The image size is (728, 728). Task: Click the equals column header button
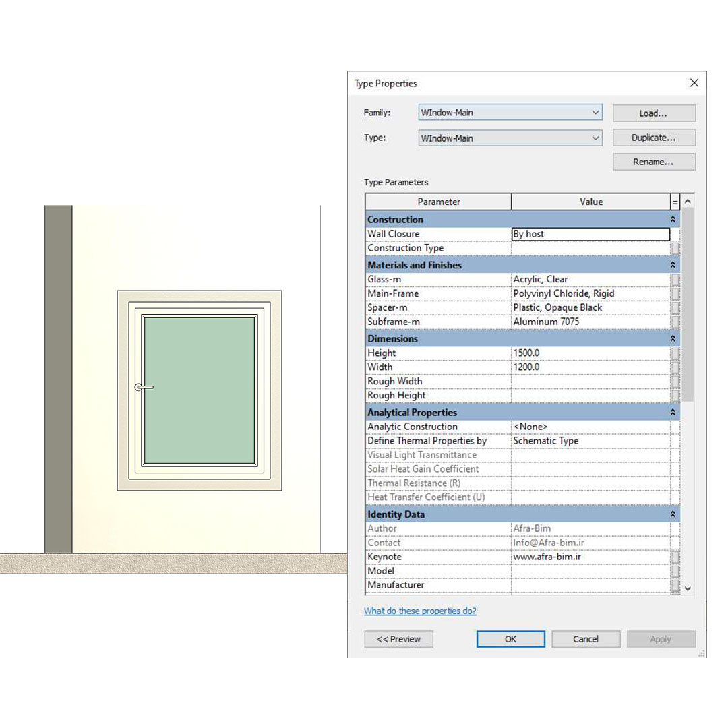(x=675, y=202)
